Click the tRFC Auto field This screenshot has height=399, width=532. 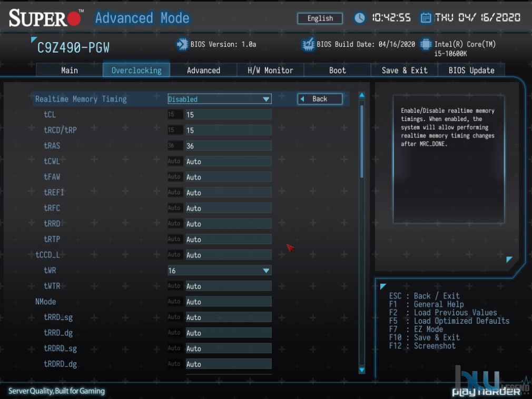(229, 208)
